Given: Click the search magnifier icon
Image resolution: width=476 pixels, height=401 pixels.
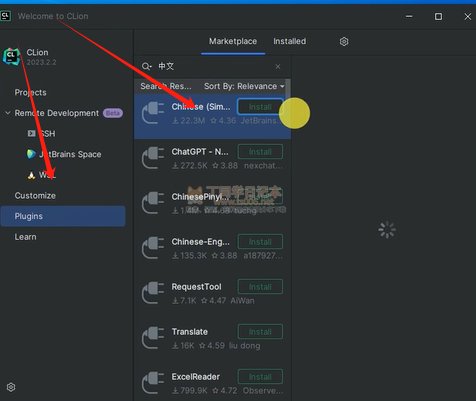Looking at the screenshot, I should 146,66.
